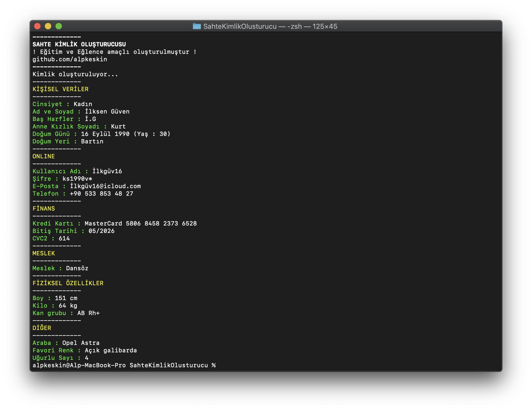Screen dimensions: 532x411
Task: Click the ONLINE section header
Action: [x=44, y=156]
